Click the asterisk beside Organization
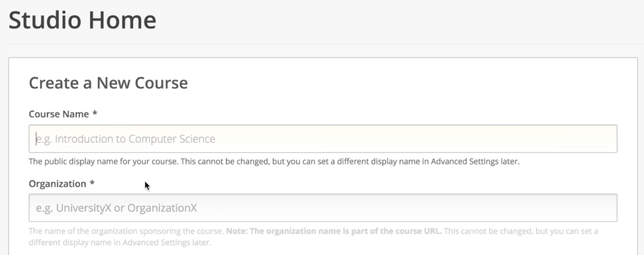Image resolution: width=644 pixels, height=255 pixels. pos(91,183)
